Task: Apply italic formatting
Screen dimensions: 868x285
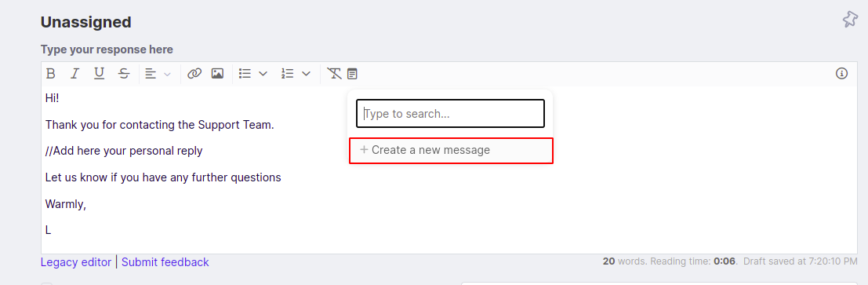Action: click(x=74, y=73)
